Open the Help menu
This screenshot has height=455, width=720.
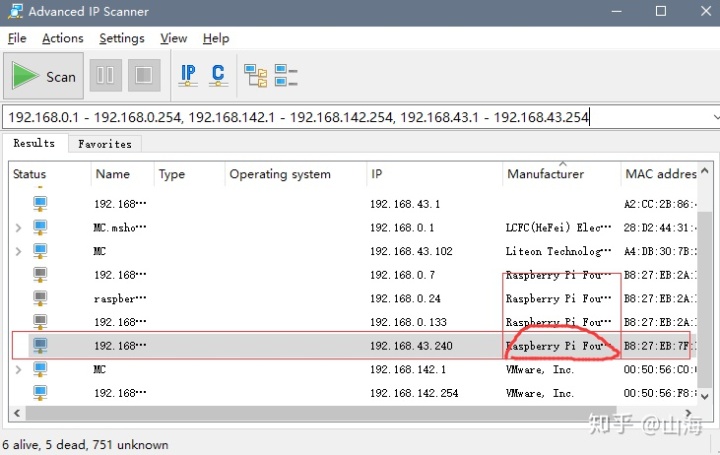point(216,38)
